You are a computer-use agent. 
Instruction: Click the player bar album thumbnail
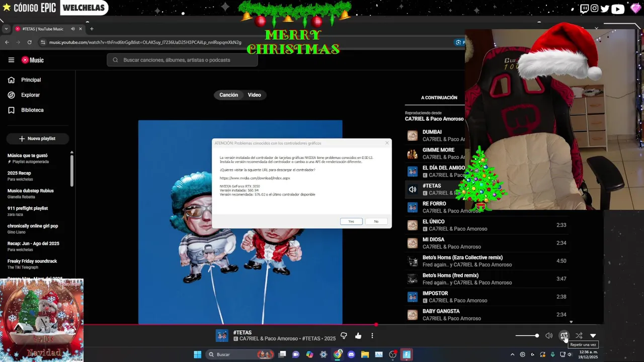pos(222,336)
